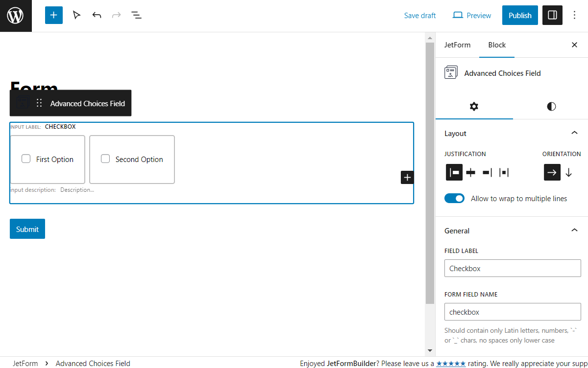Screen dimensions: 588x368
Task: Click inside the Field Label input
Action: coord(512,268)
